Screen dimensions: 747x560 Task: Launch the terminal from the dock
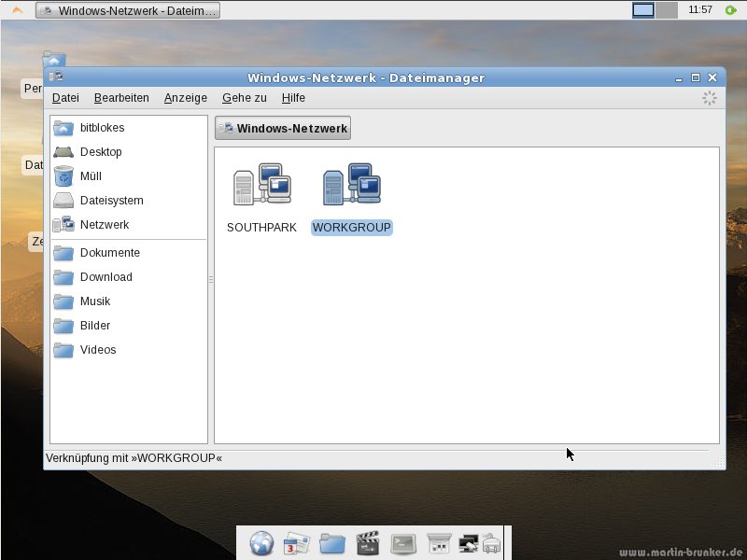tap(403, 543)
